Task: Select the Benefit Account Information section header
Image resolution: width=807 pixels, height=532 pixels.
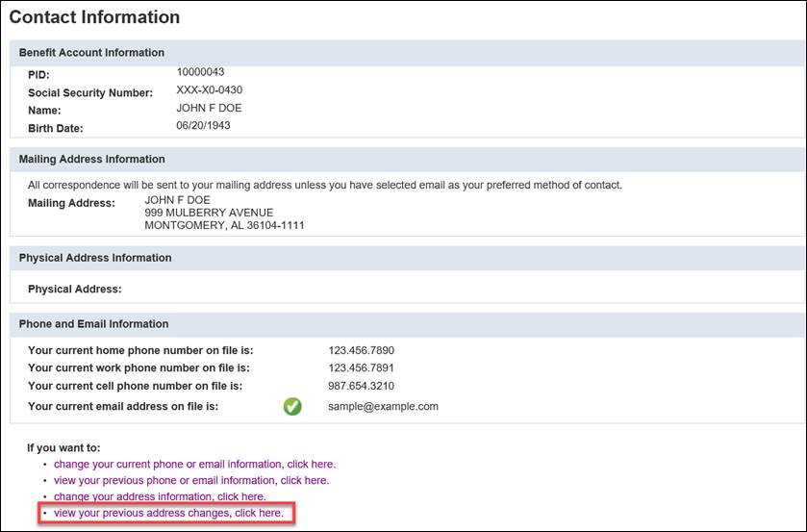Action: [x=91, y=53]
